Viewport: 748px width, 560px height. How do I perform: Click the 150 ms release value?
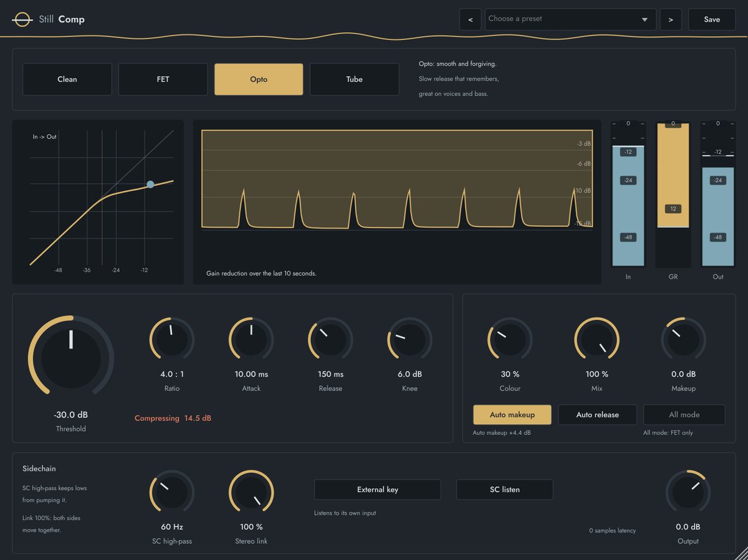(330, 374)
